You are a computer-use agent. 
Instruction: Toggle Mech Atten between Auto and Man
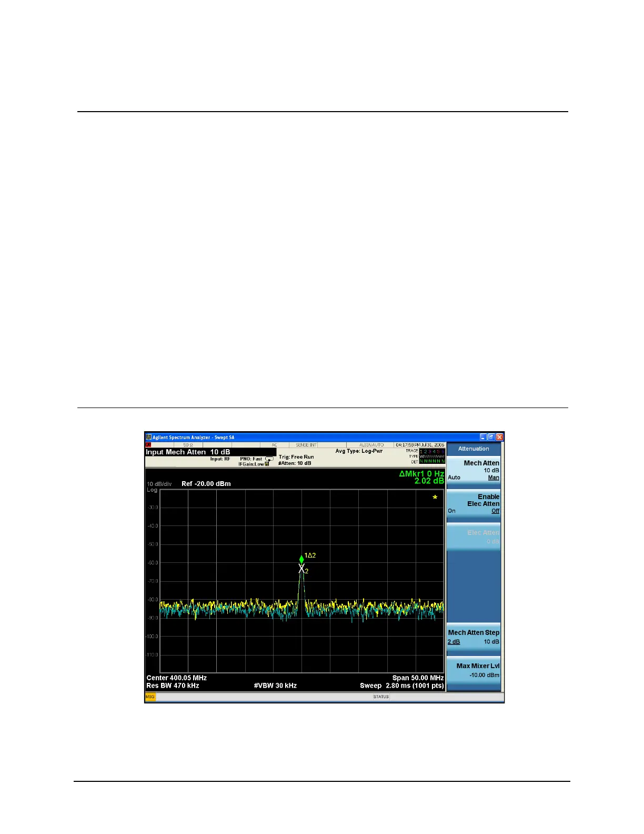474,470
